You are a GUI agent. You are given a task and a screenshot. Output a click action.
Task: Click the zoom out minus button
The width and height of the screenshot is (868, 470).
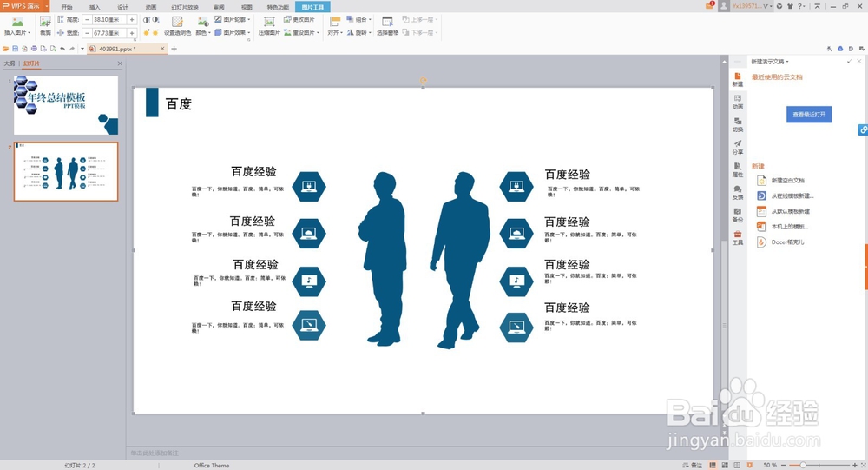783,465
